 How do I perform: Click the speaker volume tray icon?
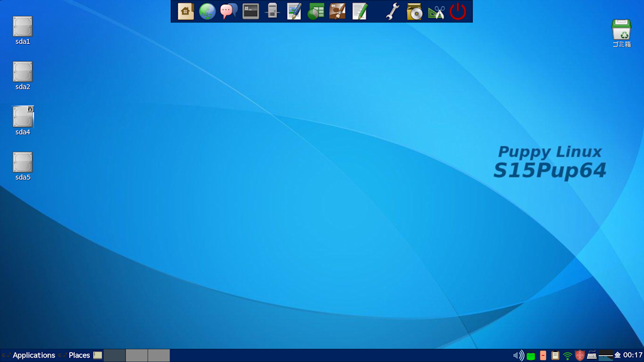(x=518, y=356)
